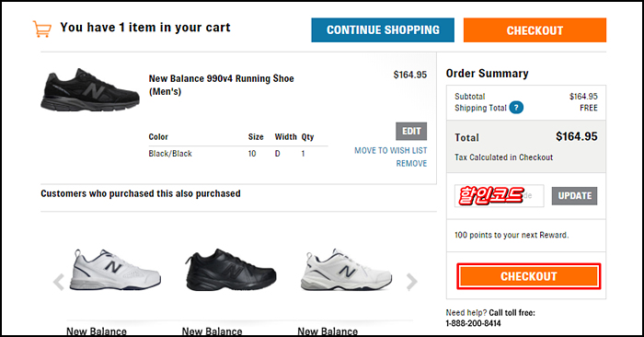Open the black New Balance 990v4 shoe image

coord(90,90)
